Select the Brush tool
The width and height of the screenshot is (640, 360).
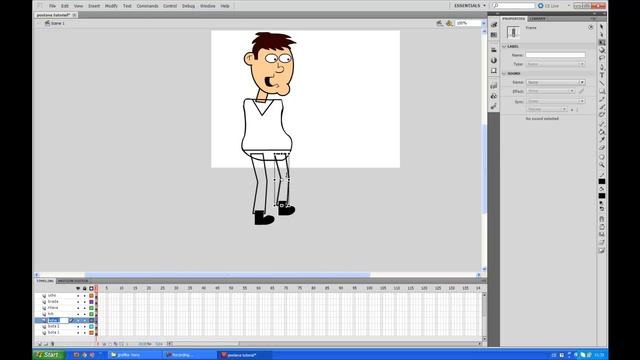[x=602, y=107]
